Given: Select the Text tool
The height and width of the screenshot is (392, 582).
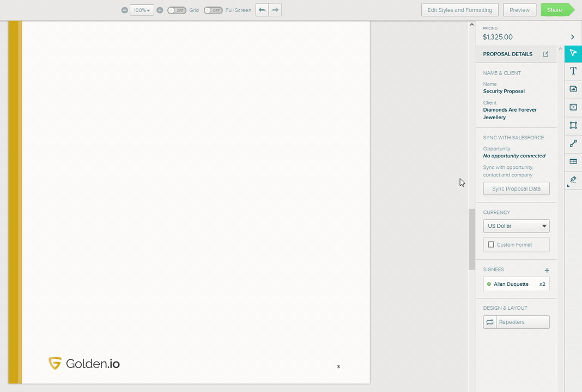Looking at the screenshot, I should [x=573, y=71].
